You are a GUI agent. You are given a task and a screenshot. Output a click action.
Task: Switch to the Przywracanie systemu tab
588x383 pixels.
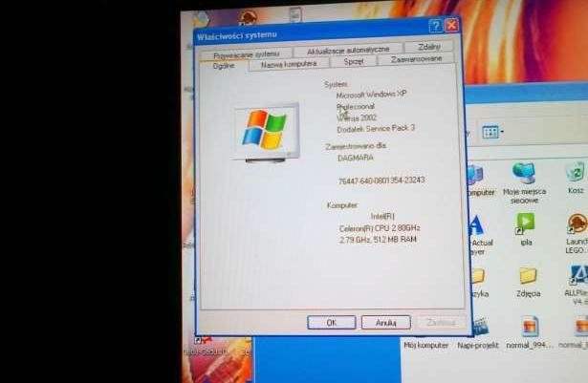[x=246, y=54]
